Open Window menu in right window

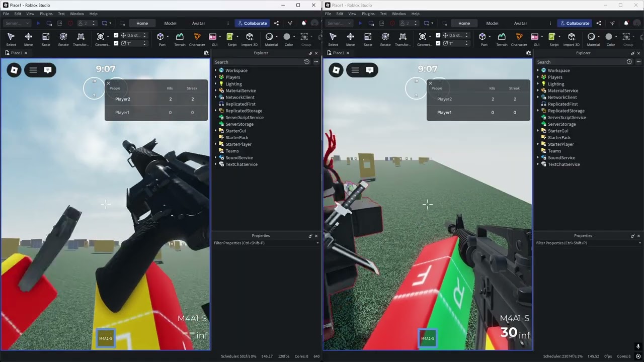click(399, 14)
